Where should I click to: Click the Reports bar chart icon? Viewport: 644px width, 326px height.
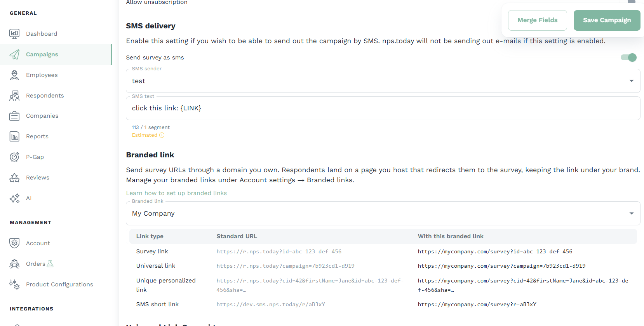tap(14, 136)
